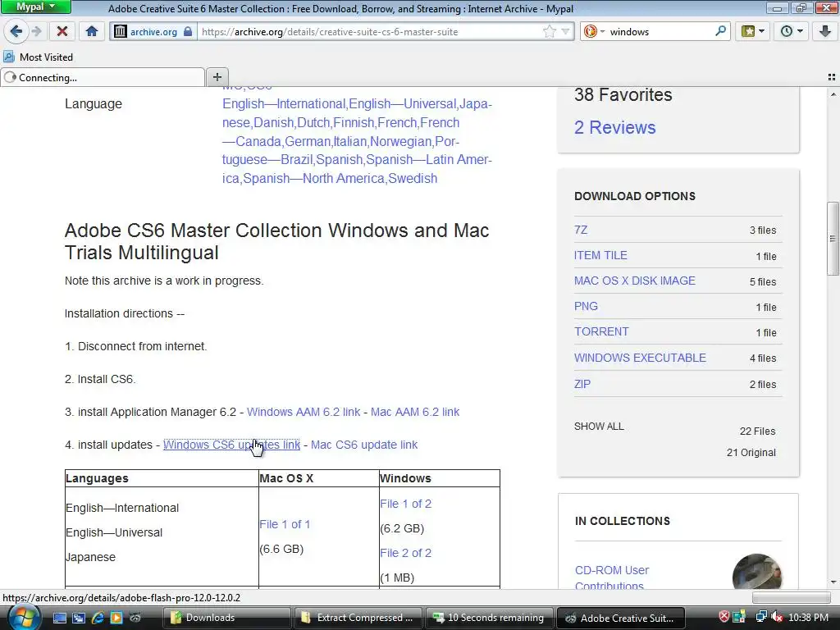Open the Windows CS6 updates link

click(231, 445)
